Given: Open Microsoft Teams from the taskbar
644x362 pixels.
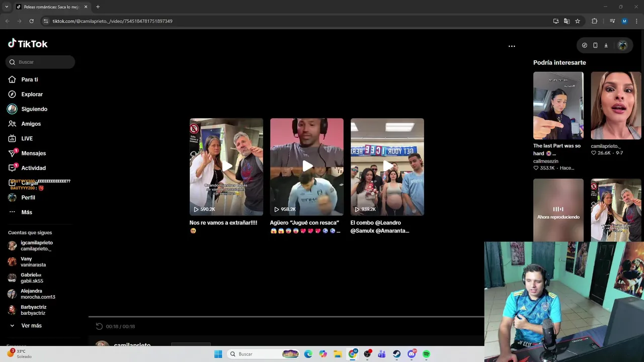Looking at the screenshot, I should [x=382, y=354].
